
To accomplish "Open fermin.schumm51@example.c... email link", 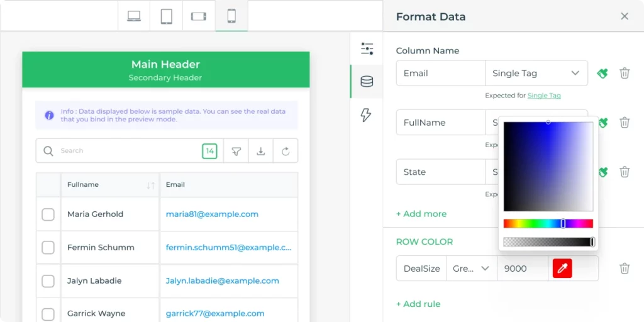I will (x=228, y=247).
